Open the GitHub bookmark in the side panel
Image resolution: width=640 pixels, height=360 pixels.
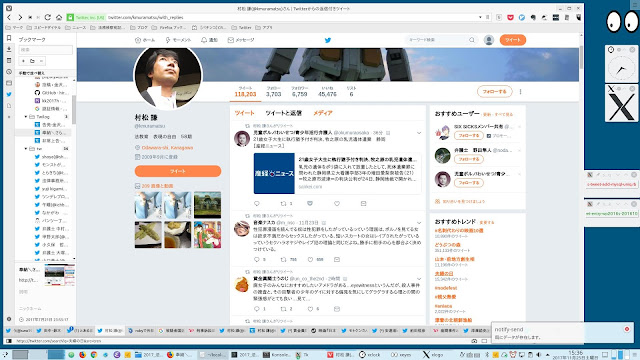(x=53, y=93)
